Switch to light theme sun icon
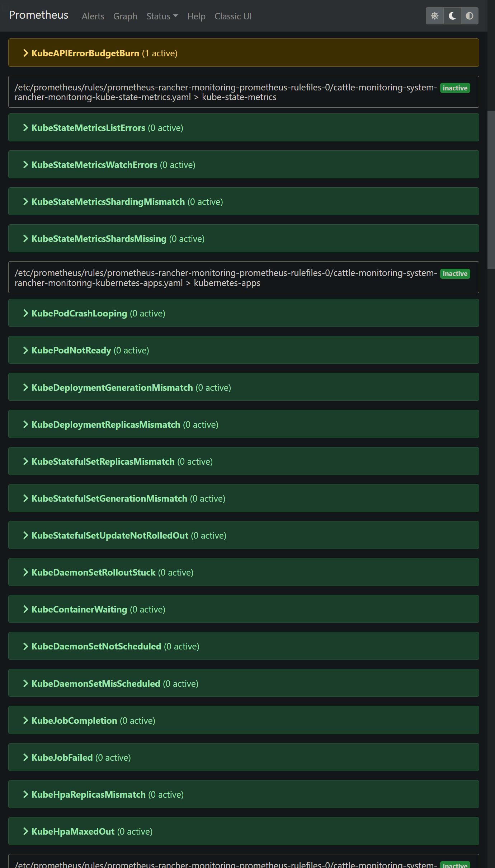 click(x=434, y=16)
